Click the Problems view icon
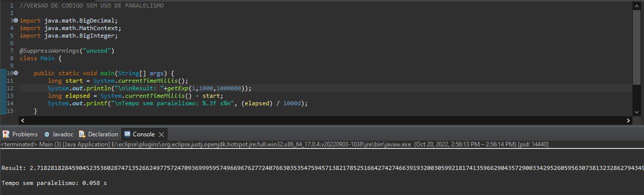The height and width of the screenshot is (195, 644). click(x=6, y=134)
